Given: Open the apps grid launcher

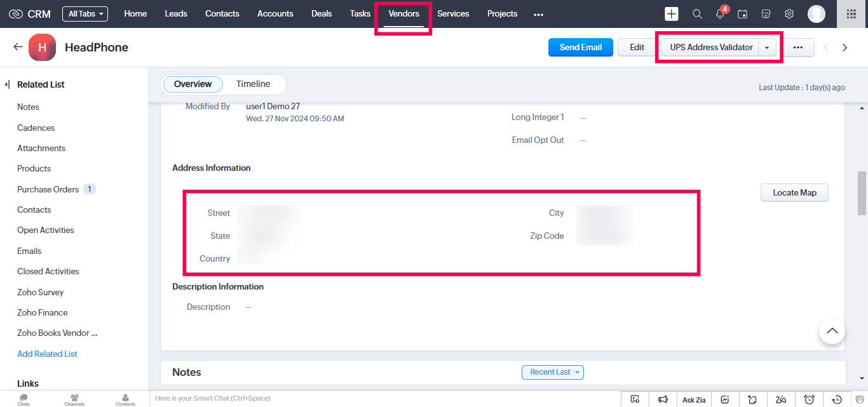Looking at the screenshot, I should click(851, 14).
